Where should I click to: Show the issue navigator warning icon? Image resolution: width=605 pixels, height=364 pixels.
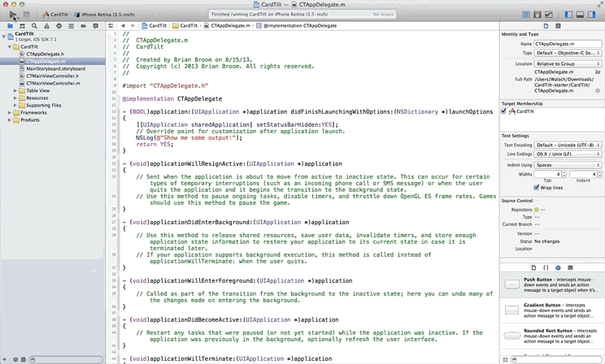[x=46, y=26]
